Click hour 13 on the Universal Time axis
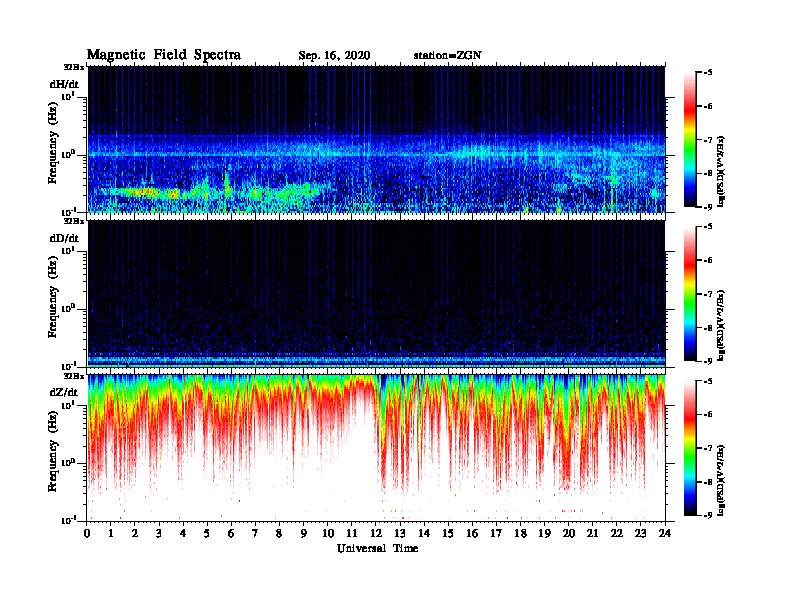 (x=400, y=533)
